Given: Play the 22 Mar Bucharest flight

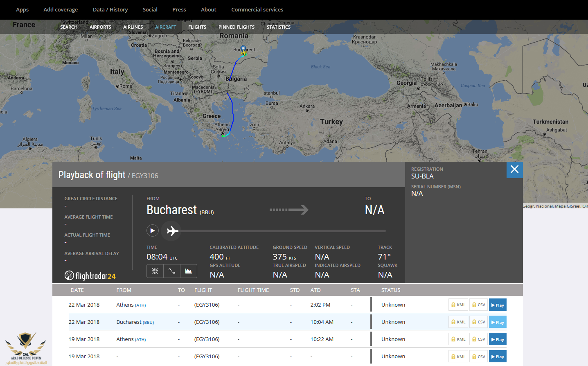Looking at the screenshot, I should [x=498, y=322].
